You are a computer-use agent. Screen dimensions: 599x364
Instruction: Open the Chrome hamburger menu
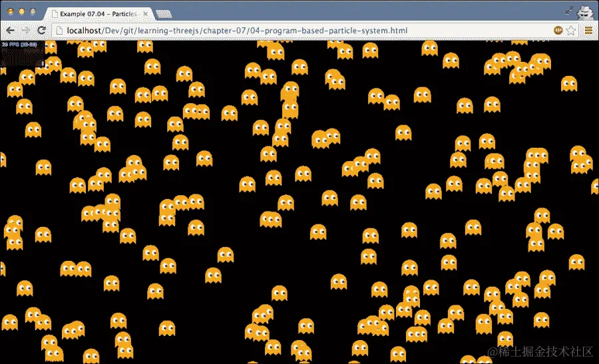588,31
